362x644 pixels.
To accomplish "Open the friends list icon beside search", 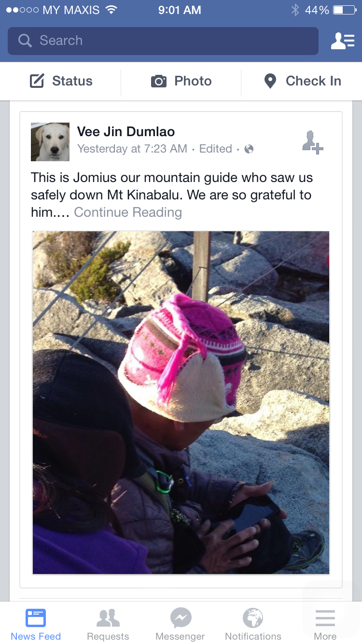I will click(342, 41).
